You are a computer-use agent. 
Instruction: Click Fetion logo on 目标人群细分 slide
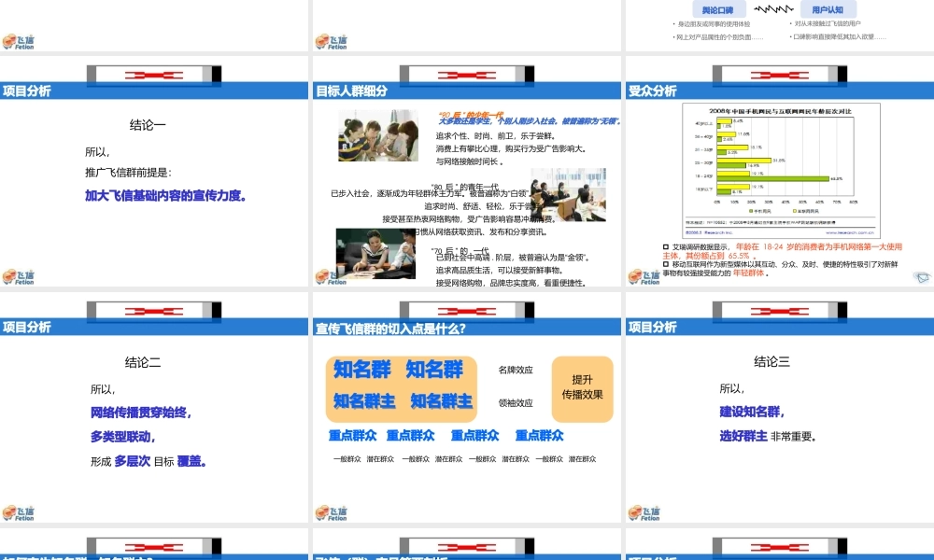(332, 276)
